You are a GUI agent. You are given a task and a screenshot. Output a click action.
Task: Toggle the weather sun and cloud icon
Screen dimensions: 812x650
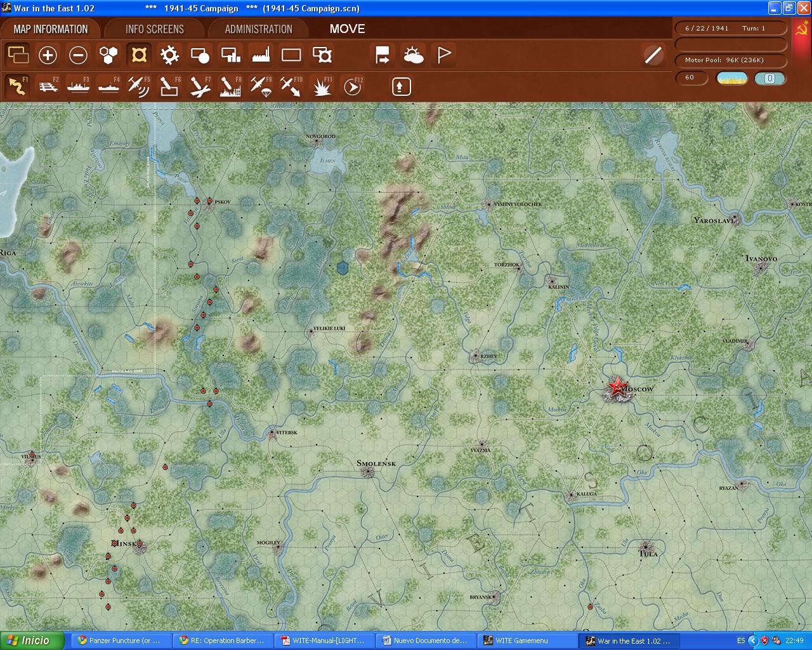pyautogui.click(x=413, y=55)
